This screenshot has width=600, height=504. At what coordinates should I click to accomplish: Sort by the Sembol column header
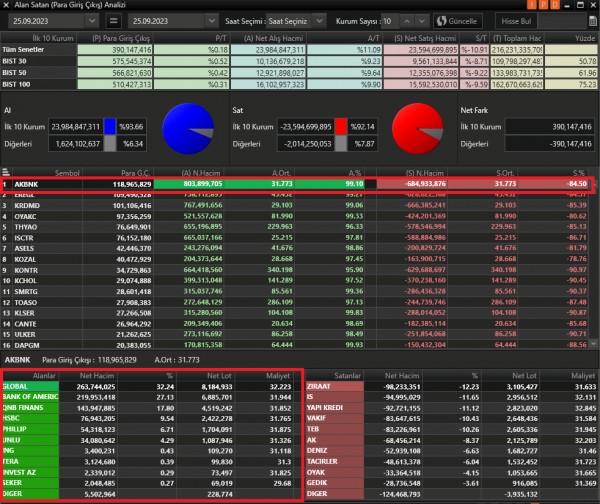(48, 173)
